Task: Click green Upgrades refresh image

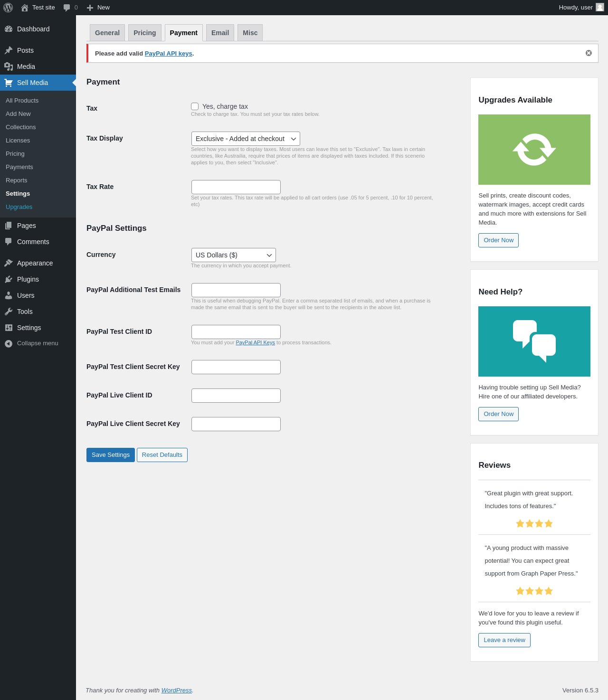Action: pyautogui.click(x=534, y=150)
